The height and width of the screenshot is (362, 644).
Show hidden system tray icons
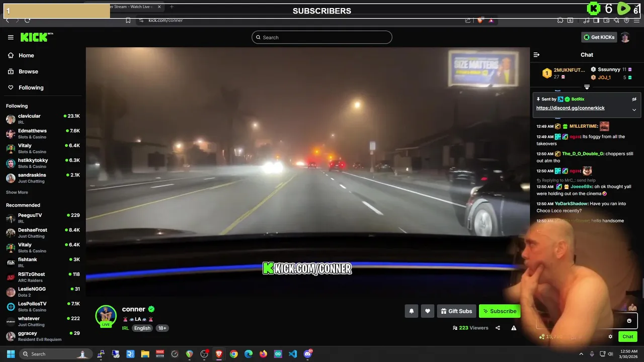pyautogui.click(x=581, y=354)
